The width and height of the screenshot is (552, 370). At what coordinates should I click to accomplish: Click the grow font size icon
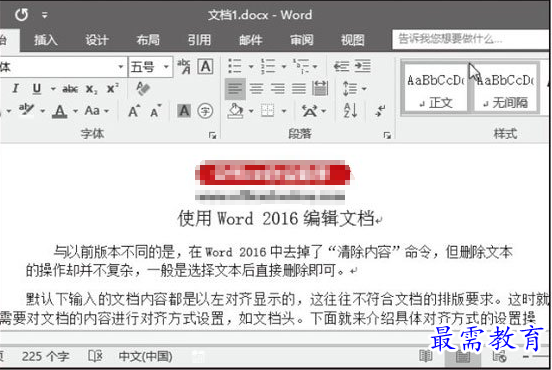133,111
